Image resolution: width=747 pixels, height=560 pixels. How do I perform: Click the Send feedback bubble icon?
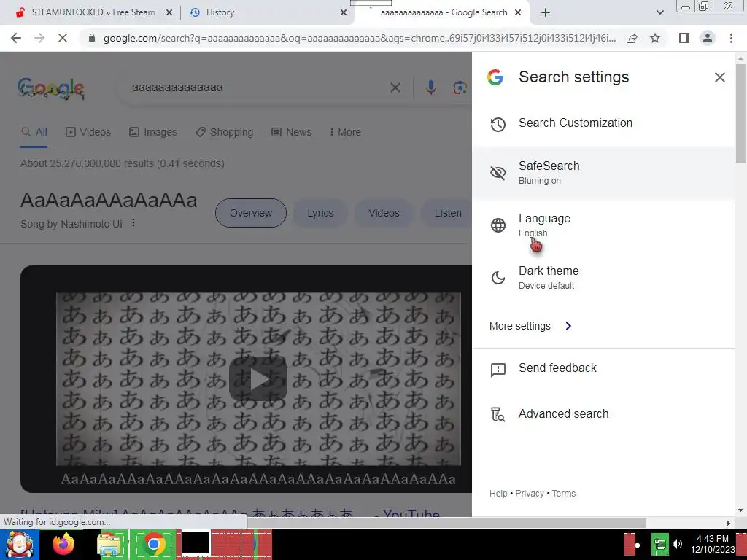point(498,369)
